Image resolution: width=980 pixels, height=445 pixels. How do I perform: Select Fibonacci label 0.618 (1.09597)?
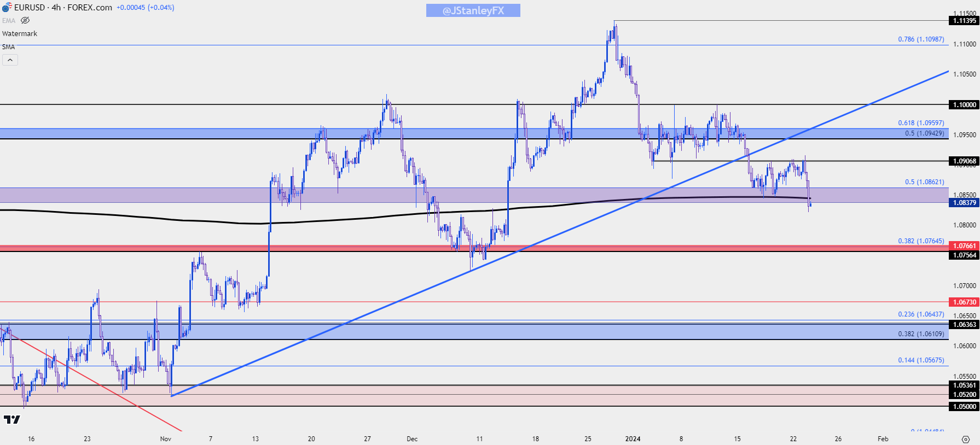point(921,123)
